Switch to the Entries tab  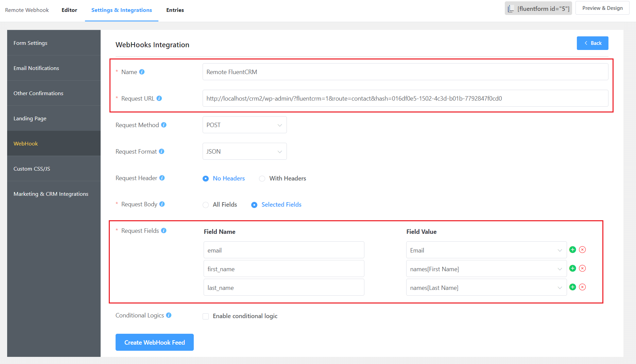tap(175, 10)
